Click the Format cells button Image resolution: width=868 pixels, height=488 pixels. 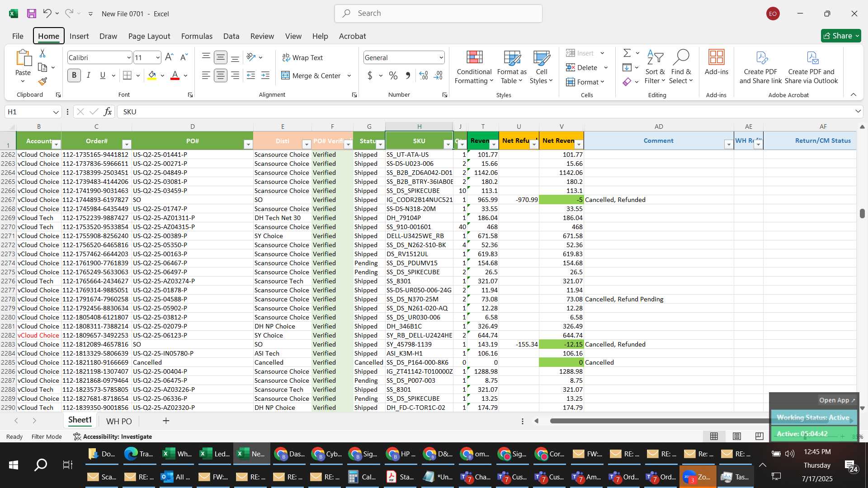tap(585, 82)
